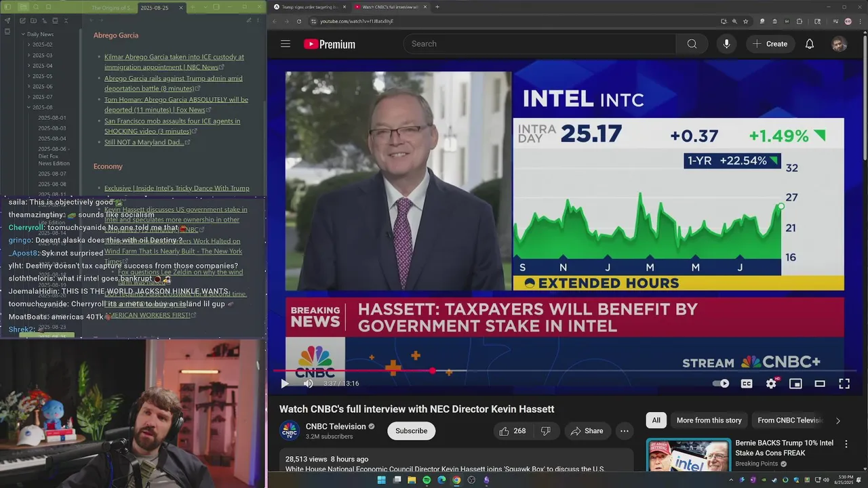The image size is (868, 488).
Task: Open the YouTube account avatar menu
Action: click(840, 44)
